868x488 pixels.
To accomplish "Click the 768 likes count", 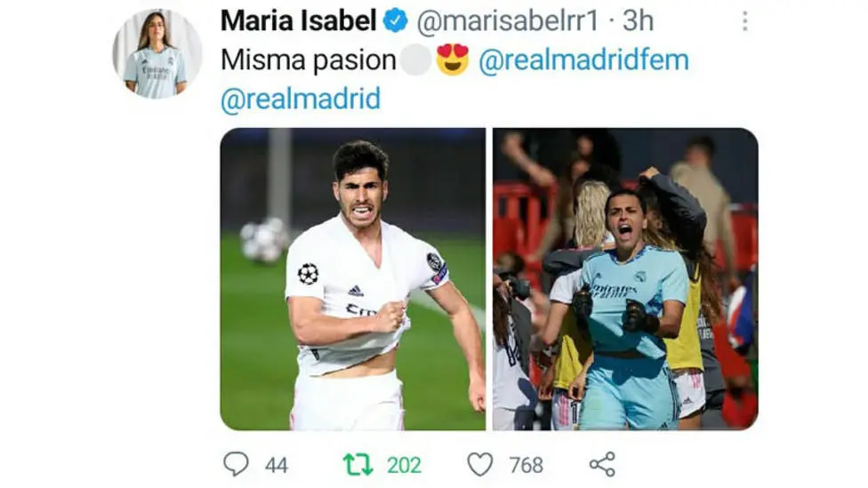I will point(526,465).
